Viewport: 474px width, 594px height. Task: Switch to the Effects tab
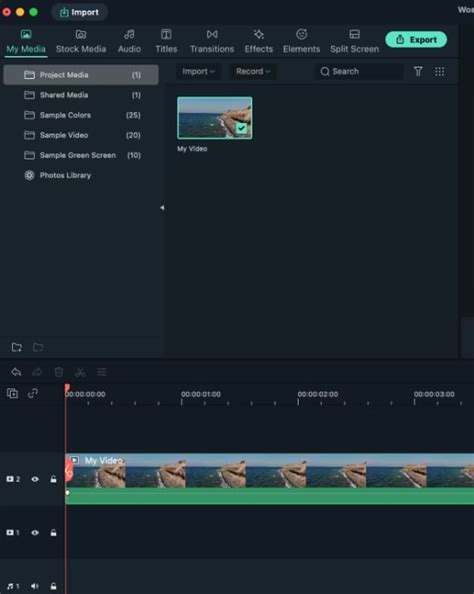point(259,42)
